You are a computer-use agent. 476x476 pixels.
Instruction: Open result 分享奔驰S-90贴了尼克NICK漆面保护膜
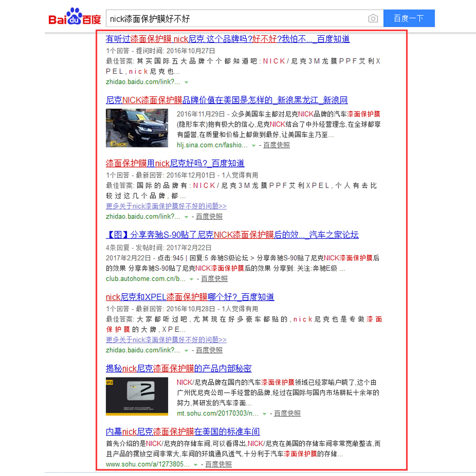tap(232, 235)
